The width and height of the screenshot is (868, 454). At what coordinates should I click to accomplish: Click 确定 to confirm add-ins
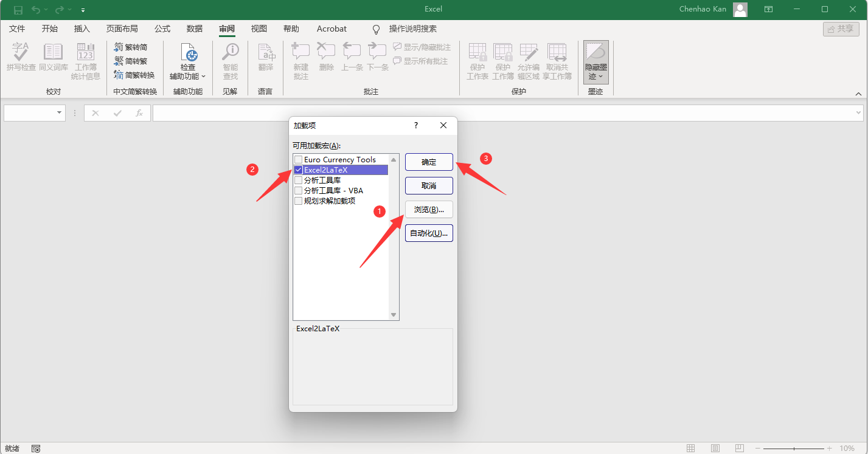(x=429, y=162)
